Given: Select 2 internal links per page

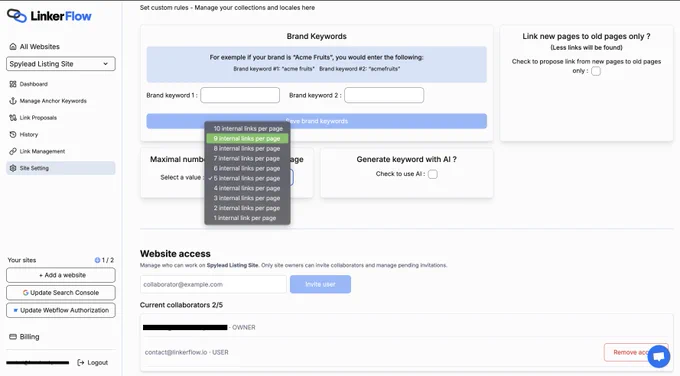Looking at the screenshot, I should [247, 208].
